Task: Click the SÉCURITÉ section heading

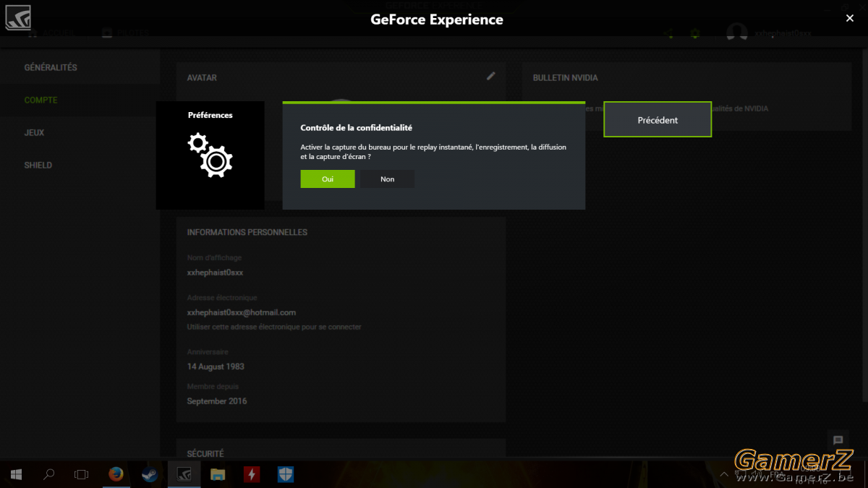Action: (205, 453)
